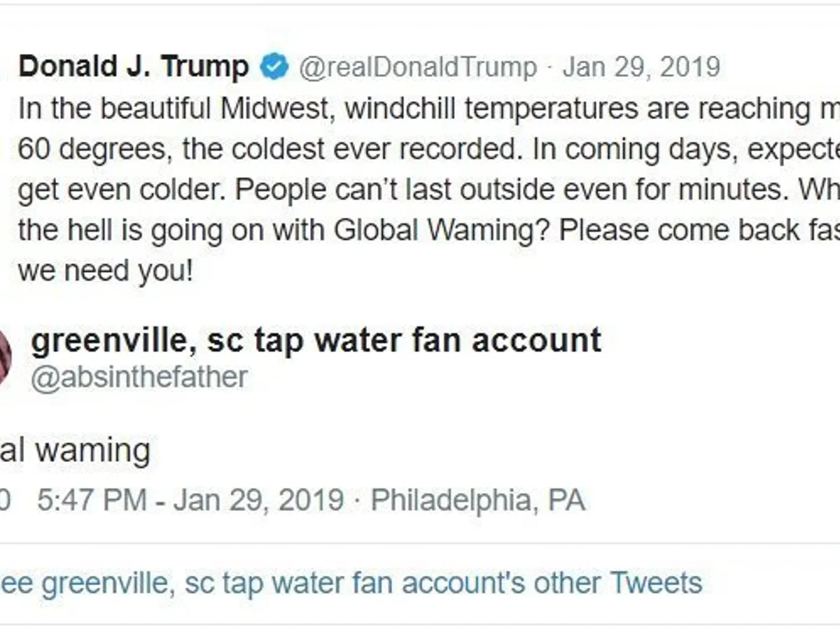Image resolution: width=840 pixels, height=630 pixels.
Task: Select the Philadelphia, PA location
Action: coord(477,500)
